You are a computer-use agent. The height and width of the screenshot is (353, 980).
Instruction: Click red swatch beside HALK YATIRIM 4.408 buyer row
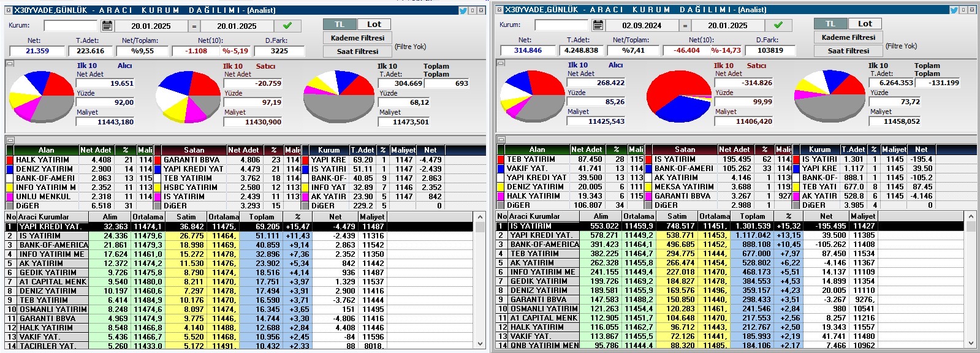9,160
